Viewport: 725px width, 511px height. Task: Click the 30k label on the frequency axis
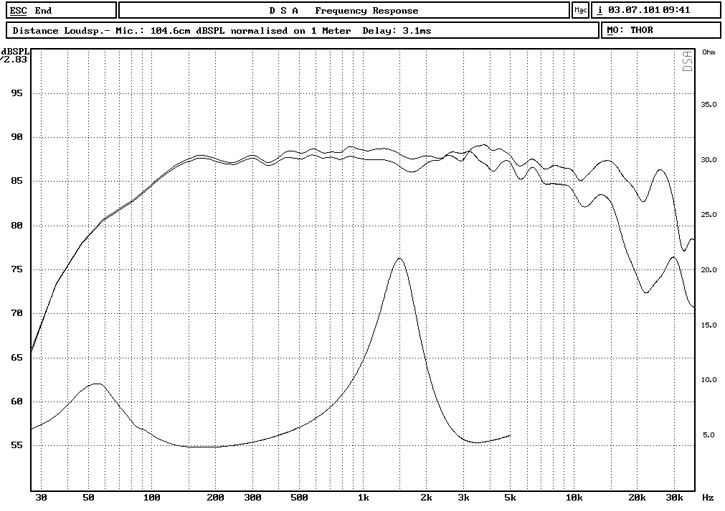(x=674, y=498)
